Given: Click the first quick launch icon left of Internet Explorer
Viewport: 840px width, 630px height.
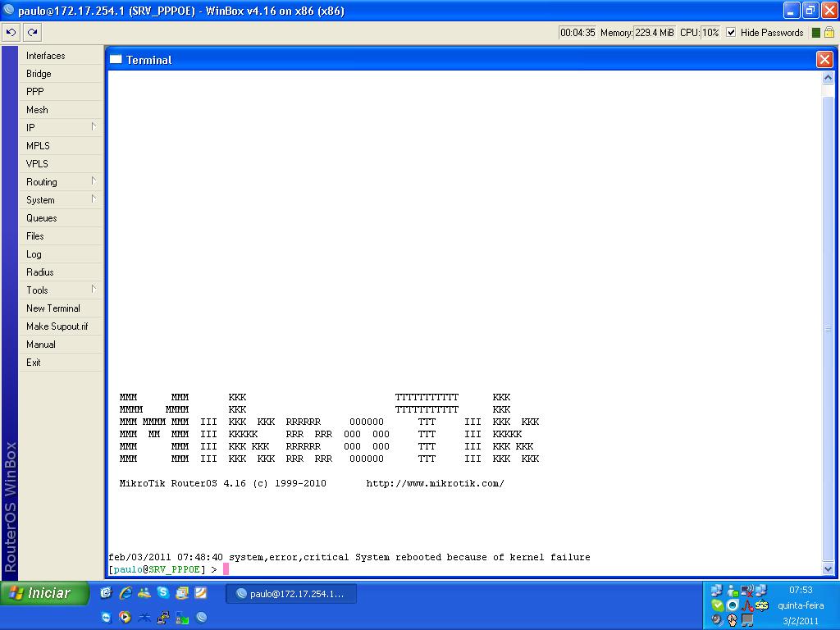Looking at the screenshot, I should [x=106, y=592].
